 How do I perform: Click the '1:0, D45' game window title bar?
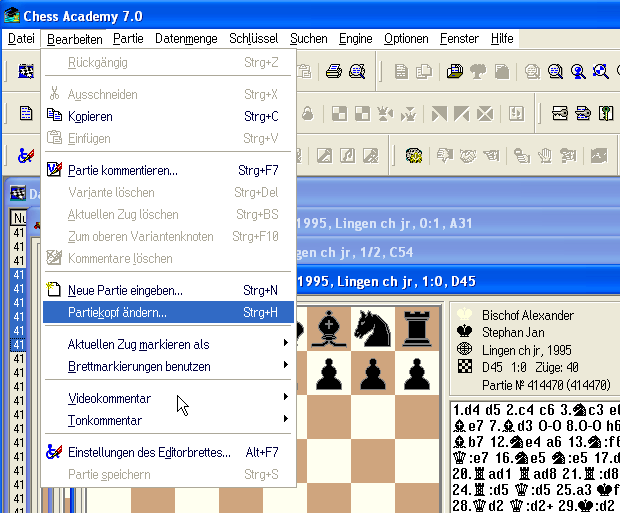tap(458, 281)
